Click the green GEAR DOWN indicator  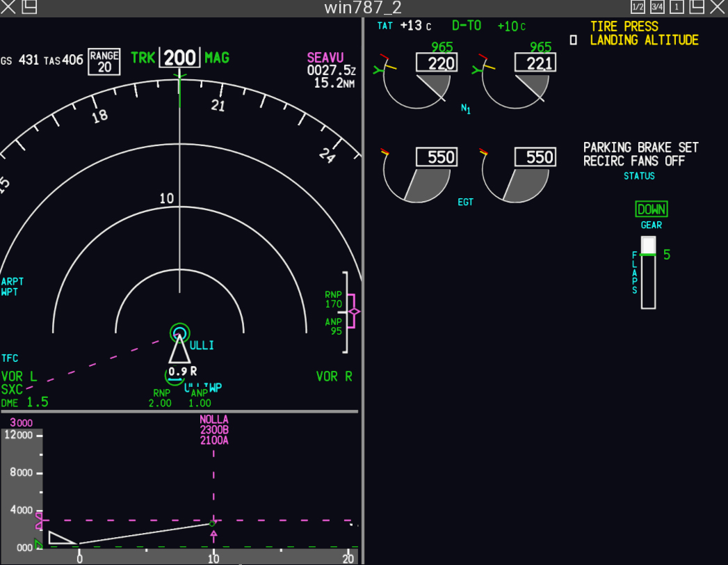tap(652, 209)
